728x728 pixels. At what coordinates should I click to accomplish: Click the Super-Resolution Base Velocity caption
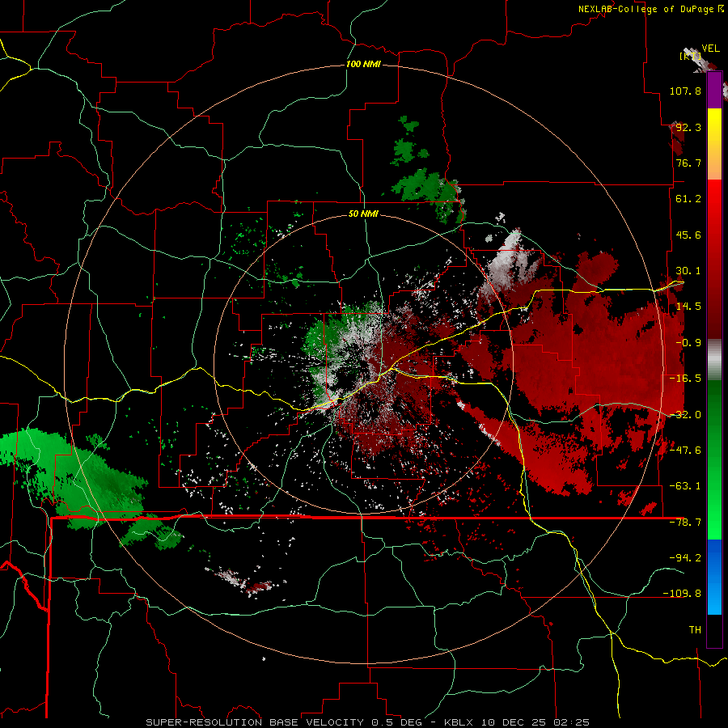click(x=368, y=722)
